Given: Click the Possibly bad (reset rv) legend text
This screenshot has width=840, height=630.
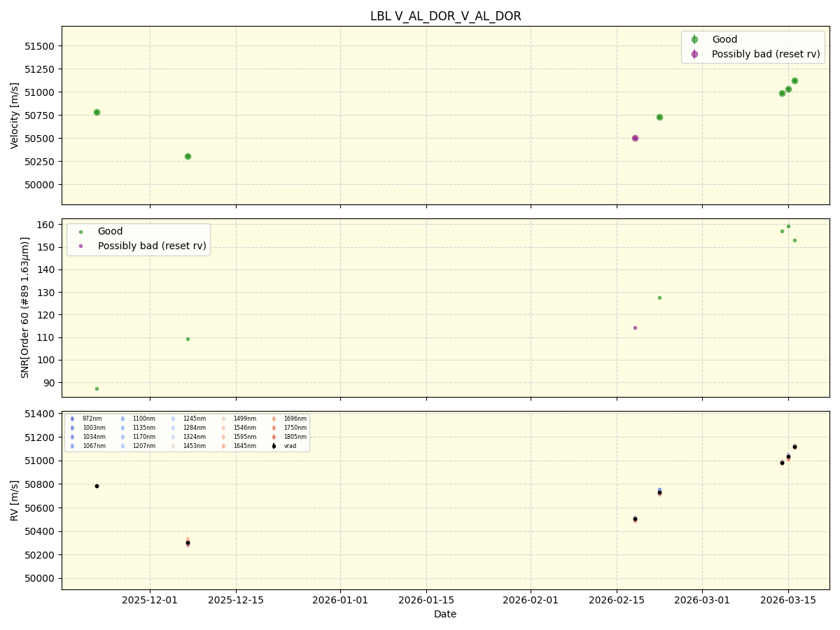Looking at the screenshot, I should click(x=765, y=54).
